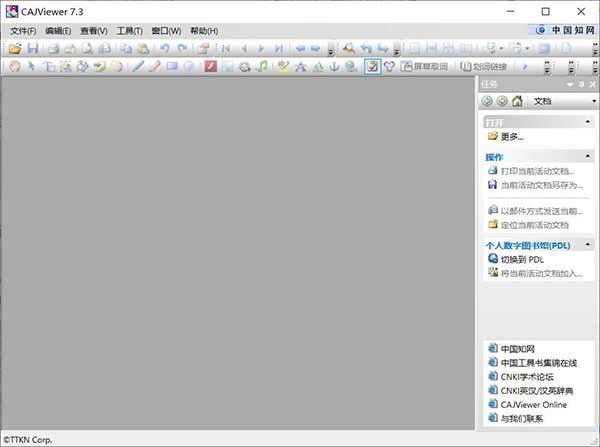
Task: Open the CAJViewer Online link
Action: (533, 405)
